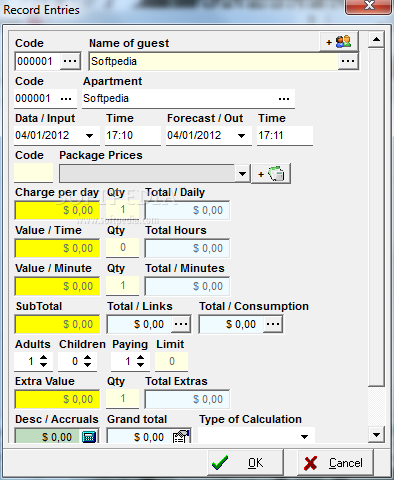This screenshot has width=394, height=480.
Task: Click the SubTotal field
Action: pos(57,324)
